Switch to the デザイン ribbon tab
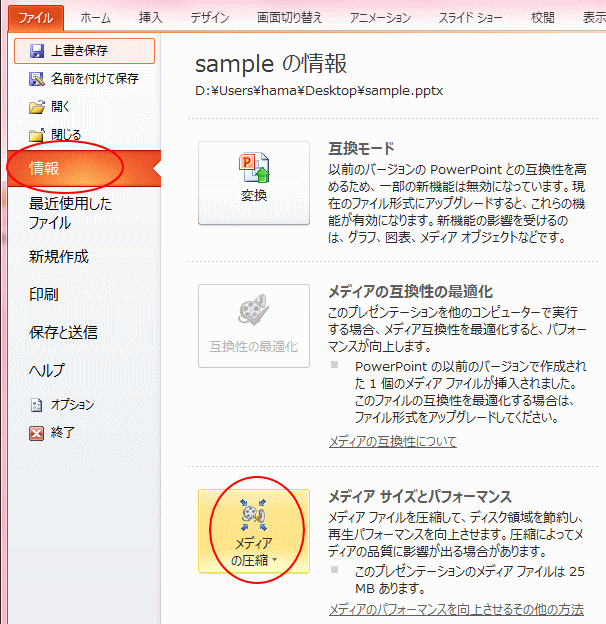 click(210, 18)
